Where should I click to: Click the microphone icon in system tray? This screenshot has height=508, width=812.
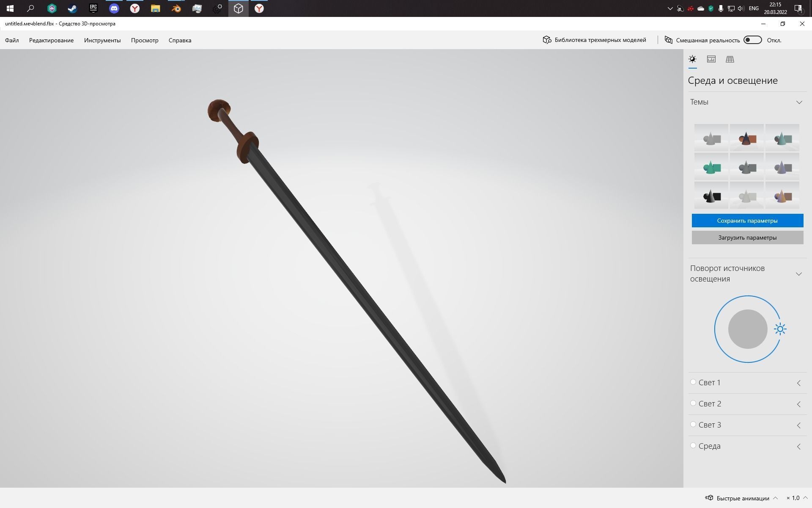(x=721, y=8)
